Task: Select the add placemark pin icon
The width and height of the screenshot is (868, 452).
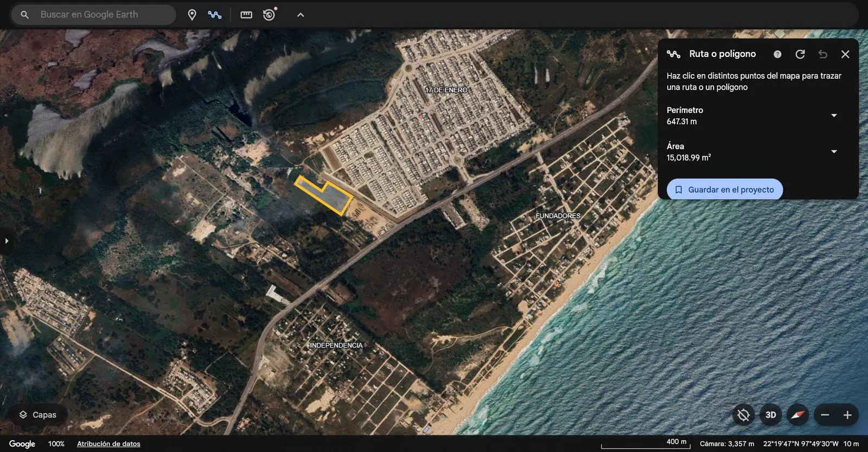Action: pyautogui.click(x=192, y=15)
